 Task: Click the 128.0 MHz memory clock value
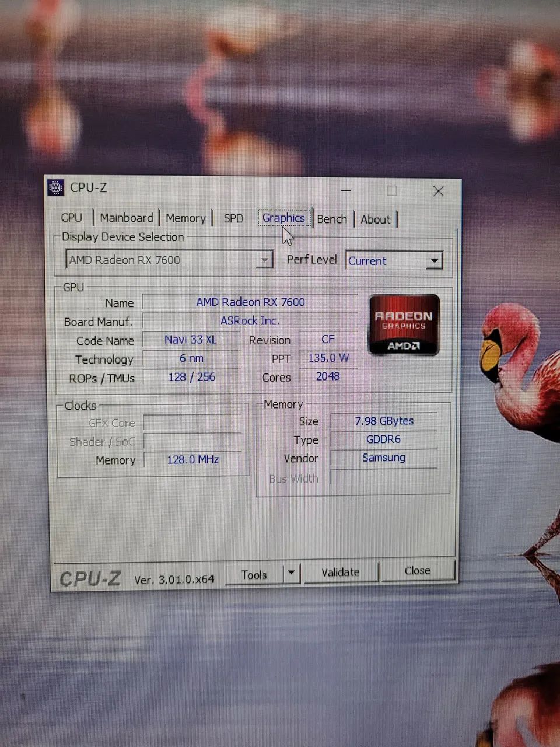pos(192,459)
